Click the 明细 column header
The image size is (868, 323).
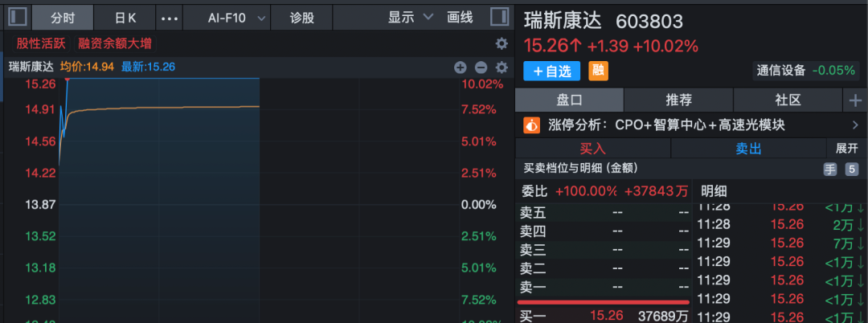pos(714,191)
